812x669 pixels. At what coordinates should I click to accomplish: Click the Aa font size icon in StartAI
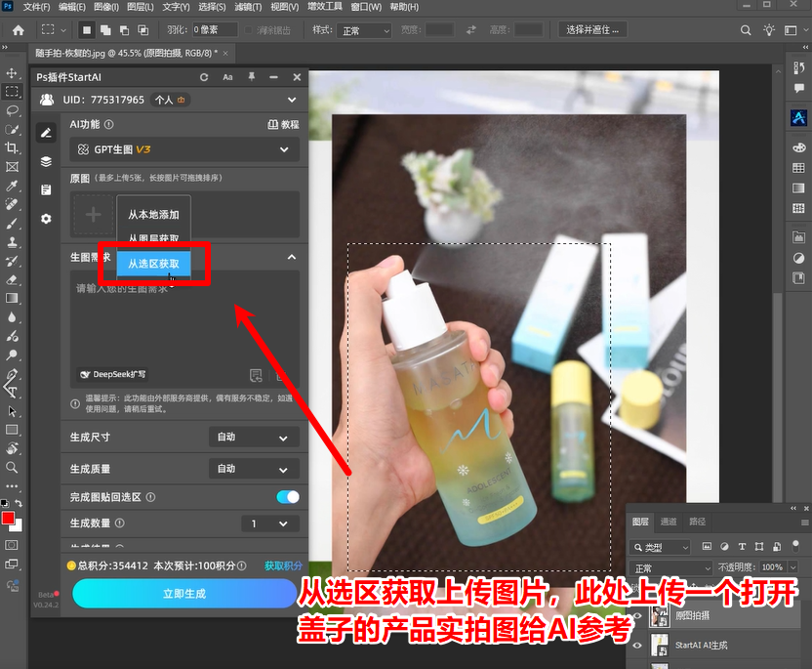pos(227,77)
